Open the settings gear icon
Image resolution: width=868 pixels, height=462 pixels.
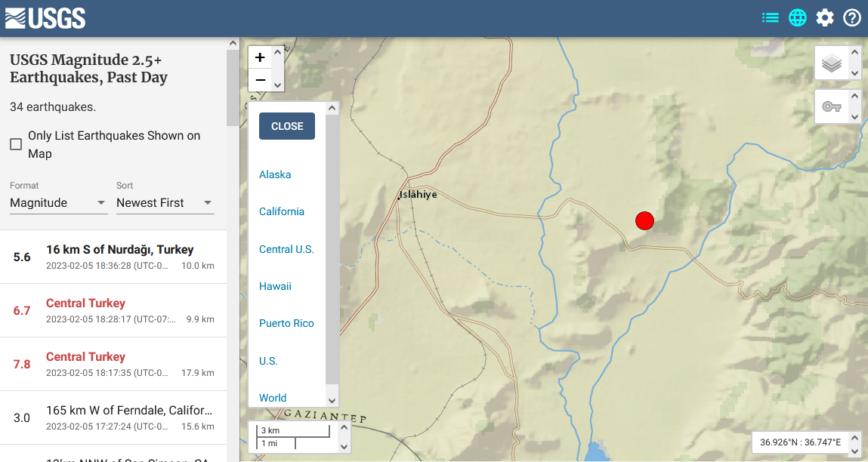tap(825, 17)
